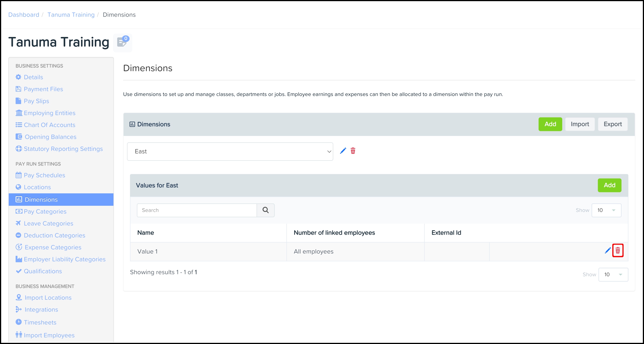Viewport: 644px width, 344px height.
Task: Click pencil icon for Value 1 row
Action: click(607, 250)
